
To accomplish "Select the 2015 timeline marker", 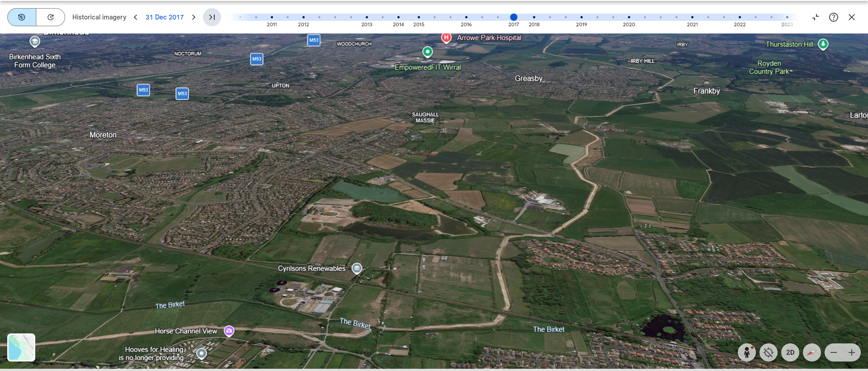I will point(419,17).
